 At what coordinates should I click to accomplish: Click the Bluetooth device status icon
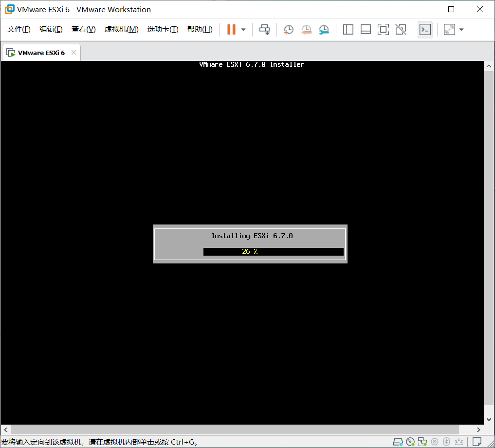446,442
